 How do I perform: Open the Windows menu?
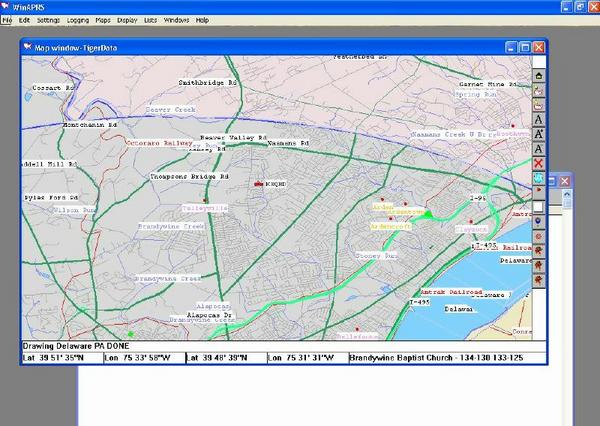pos(177,20)
